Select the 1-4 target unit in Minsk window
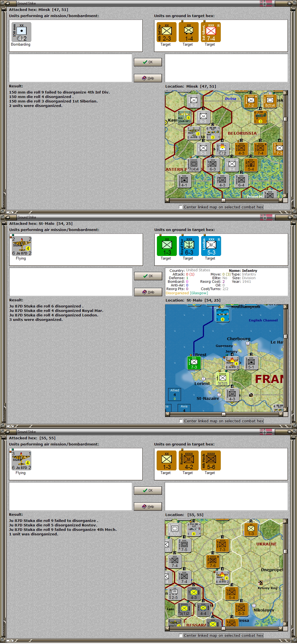The image size is (297, 644). tap(189, 32)
